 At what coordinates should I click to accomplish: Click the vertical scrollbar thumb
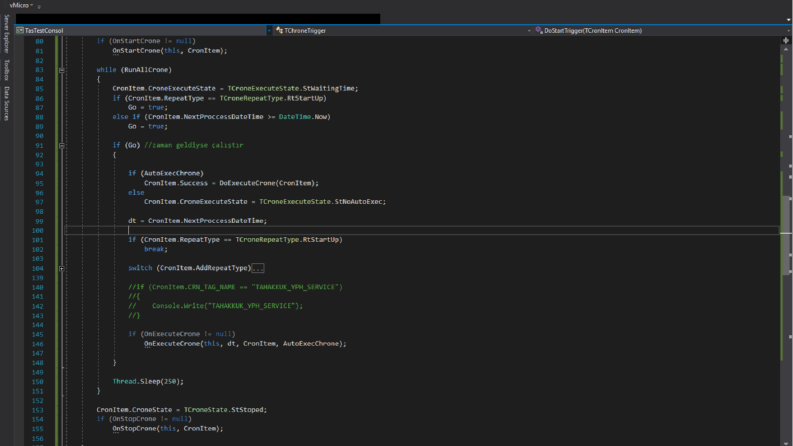click(x=786, y=235)
